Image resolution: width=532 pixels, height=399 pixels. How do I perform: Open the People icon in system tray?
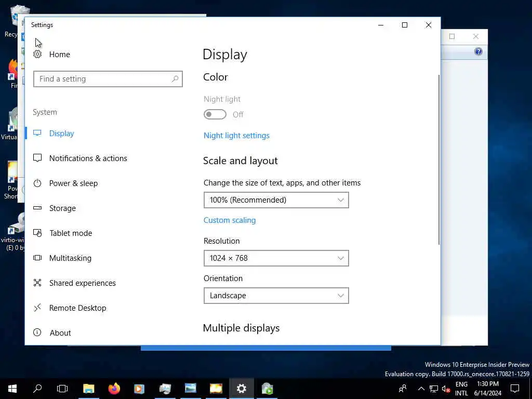403,389
